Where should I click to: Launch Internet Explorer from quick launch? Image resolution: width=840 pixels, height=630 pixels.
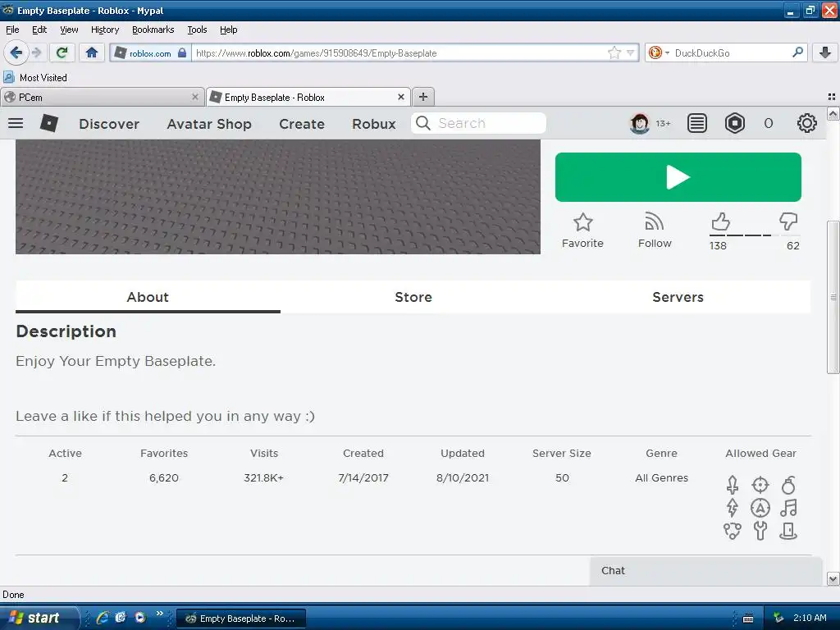coord(103,618)
